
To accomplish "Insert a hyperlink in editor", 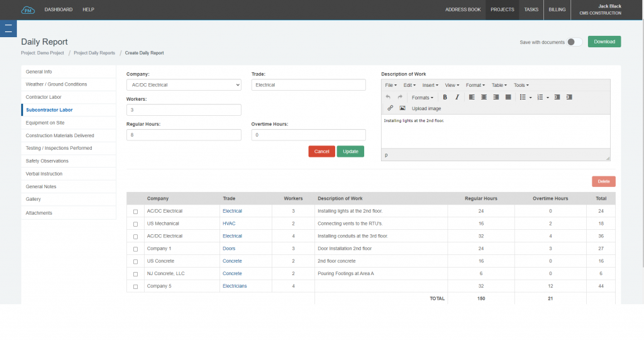I will tap(390, 108).
